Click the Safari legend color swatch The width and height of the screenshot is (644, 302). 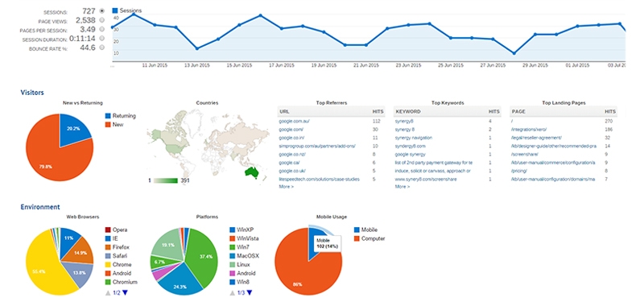click(108, 255)
